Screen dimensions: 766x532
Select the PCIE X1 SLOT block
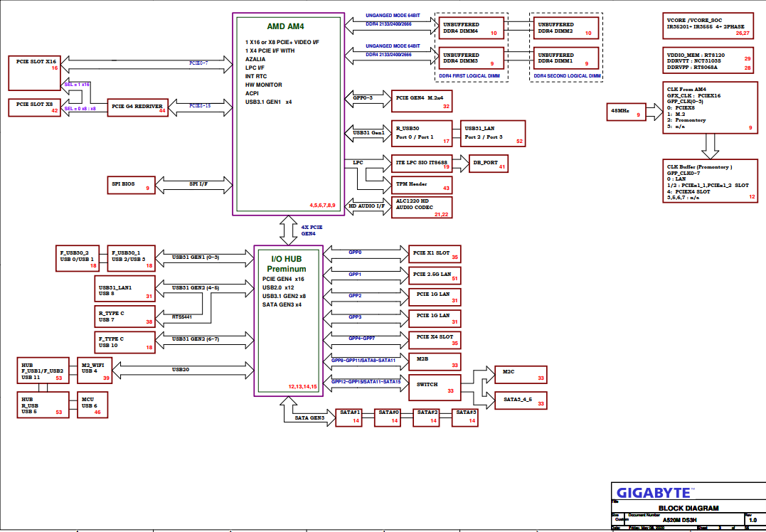point(435,254)
